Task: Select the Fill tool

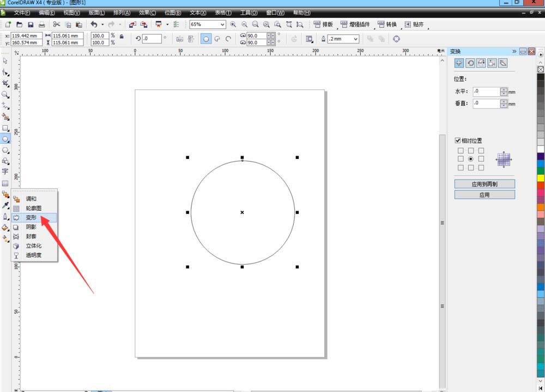Action: 5,228
